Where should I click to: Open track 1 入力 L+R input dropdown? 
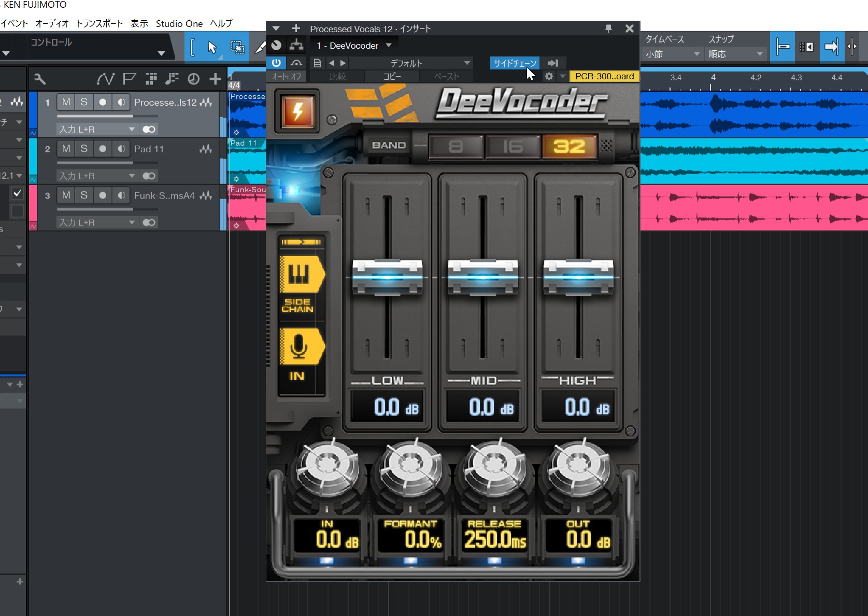(x=96, y=129)
